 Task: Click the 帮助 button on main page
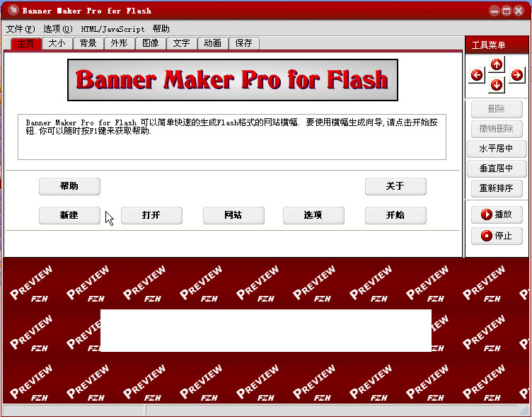(x=69, y=186)
